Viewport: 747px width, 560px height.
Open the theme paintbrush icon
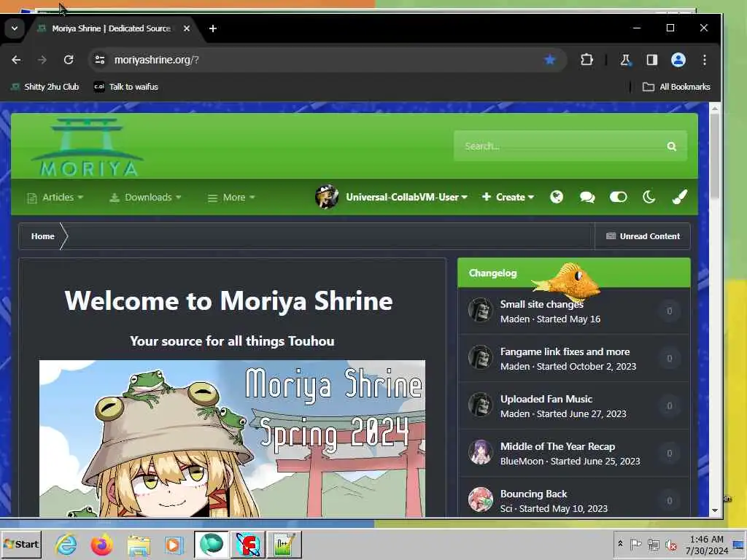680,197
